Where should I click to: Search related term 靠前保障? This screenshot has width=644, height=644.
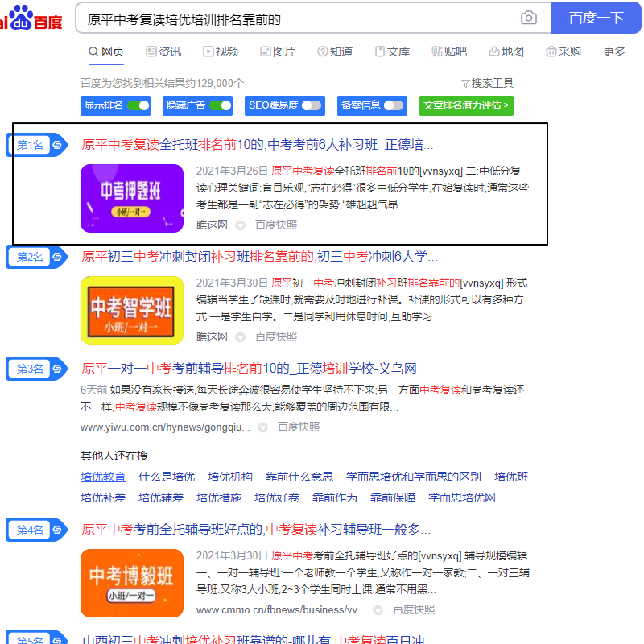coord(393,497)
